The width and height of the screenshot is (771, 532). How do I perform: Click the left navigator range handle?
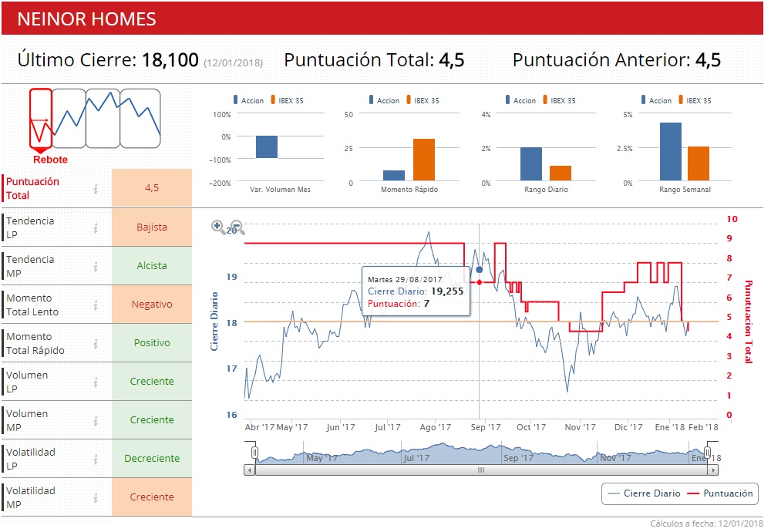tap(254, 453)
